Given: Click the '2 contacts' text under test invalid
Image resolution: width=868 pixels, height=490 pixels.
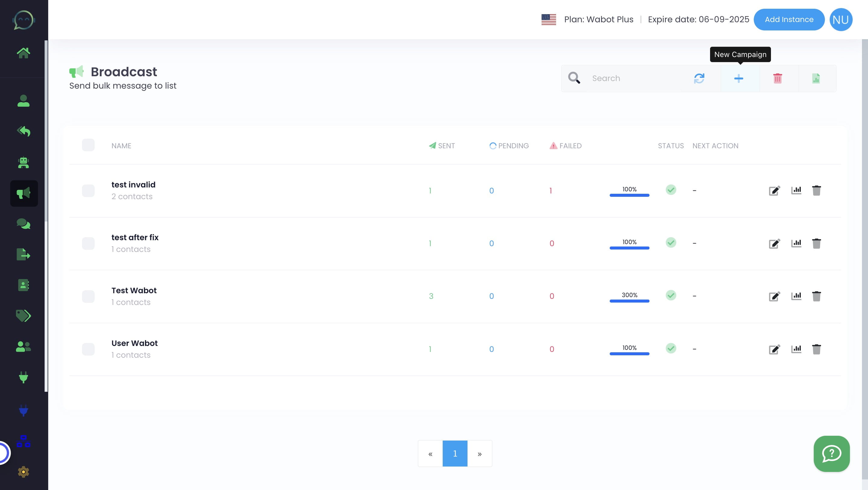Looking at the screenshot, I should click(x=132, y=196).
